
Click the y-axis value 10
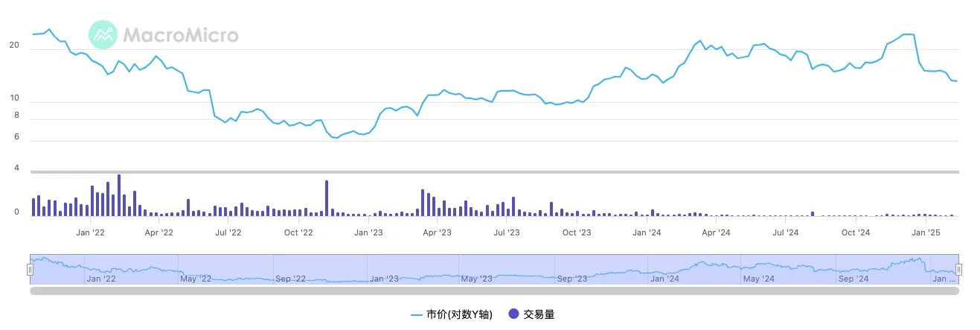click(x=13, y=98)
